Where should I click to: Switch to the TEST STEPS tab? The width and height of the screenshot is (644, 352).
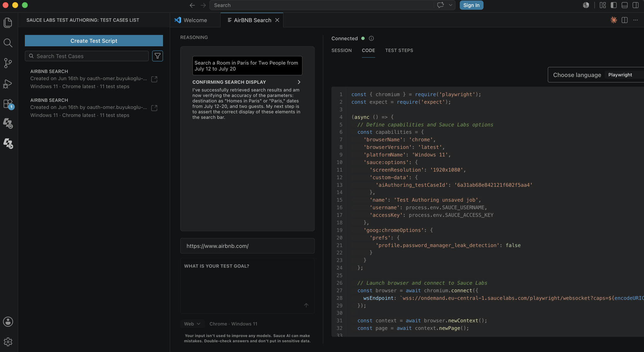(399, 50)
